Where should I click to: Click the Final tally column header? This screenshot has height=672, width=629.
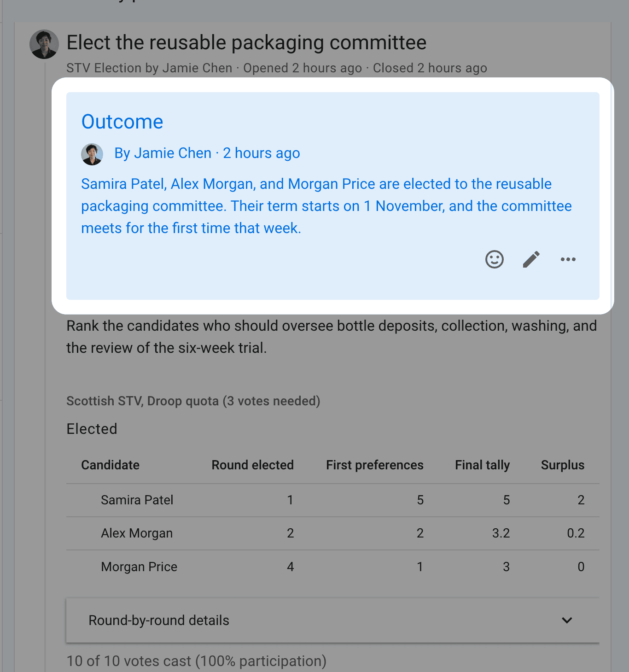click(482, 465)
